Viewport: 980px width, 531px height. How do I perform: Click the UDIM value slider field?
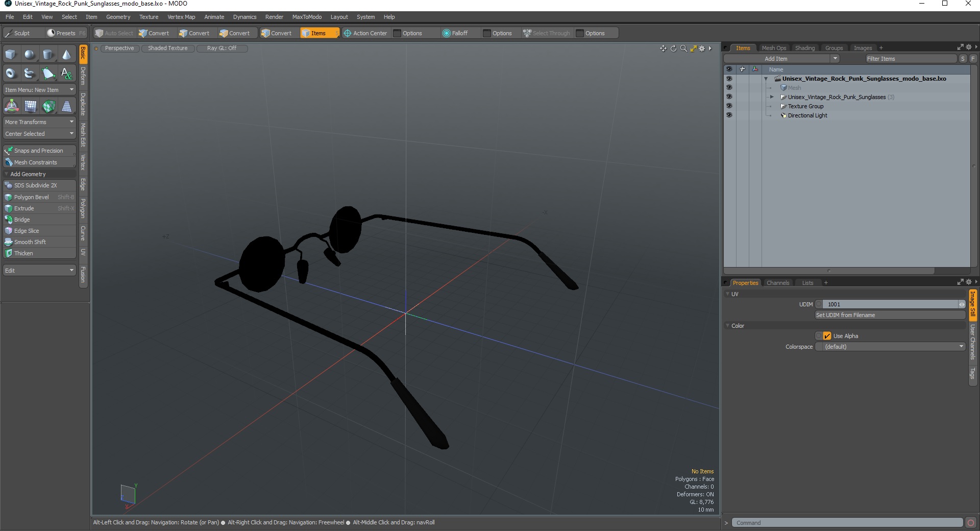click(890, 304)
